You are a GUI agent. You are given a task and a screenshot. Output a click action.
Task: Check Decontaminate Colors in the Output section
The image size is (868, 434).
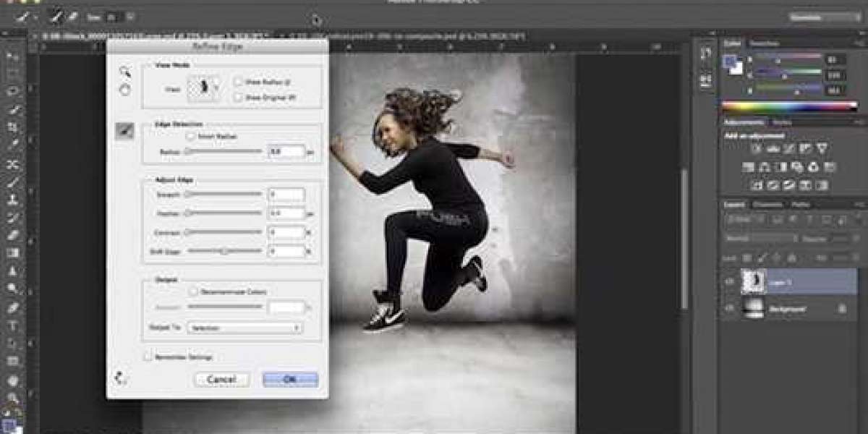(x=193, y=291)
